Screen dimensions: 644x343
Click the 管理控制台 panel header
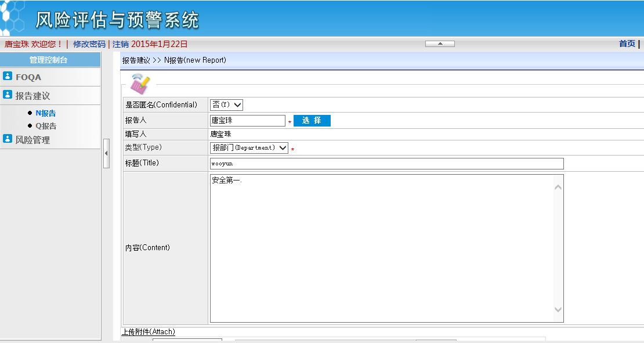(x=50, y=60)
